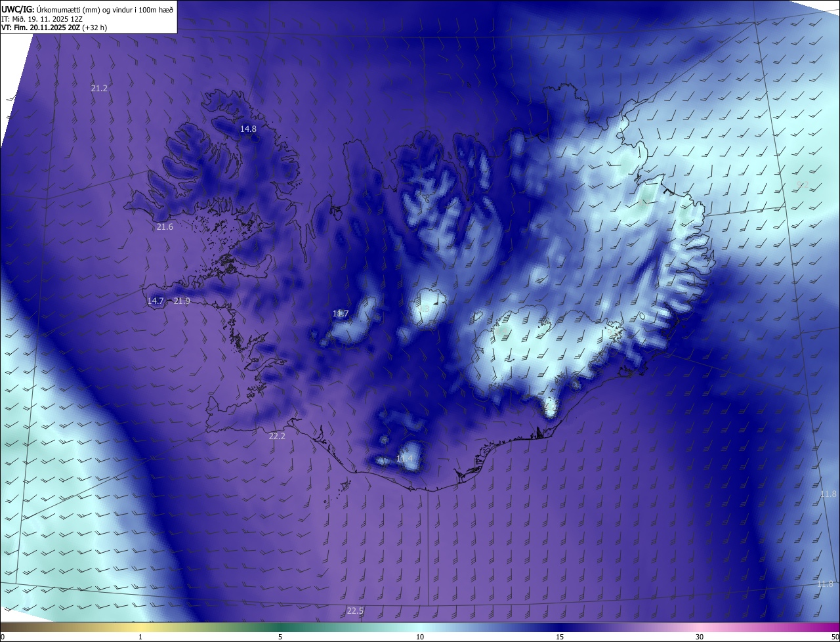Click the color scale tick labeled 0
This screenshot has width=840, height=642.
click(3, 637)
